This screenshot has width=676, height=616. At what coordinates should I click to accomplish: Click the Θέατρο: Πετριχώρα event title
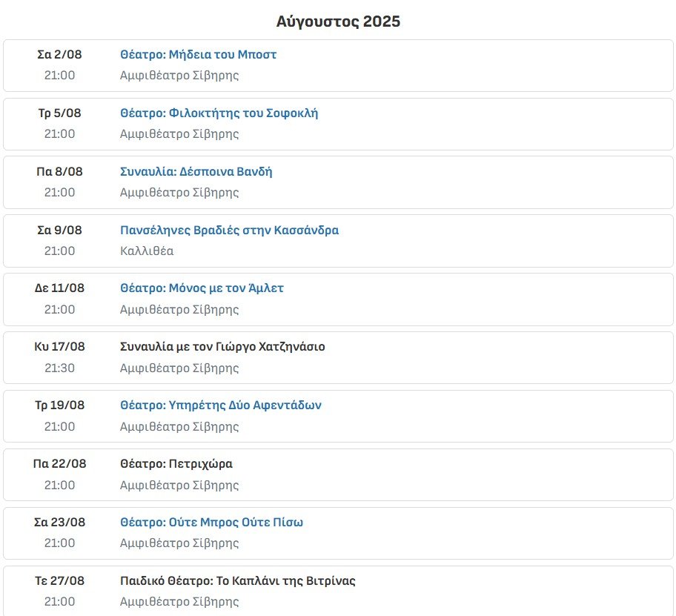click(x=176, y=464)
